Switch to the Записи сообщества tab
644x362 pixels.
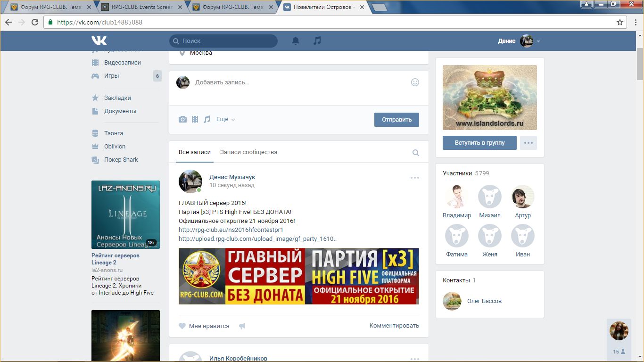click(248, 152)
